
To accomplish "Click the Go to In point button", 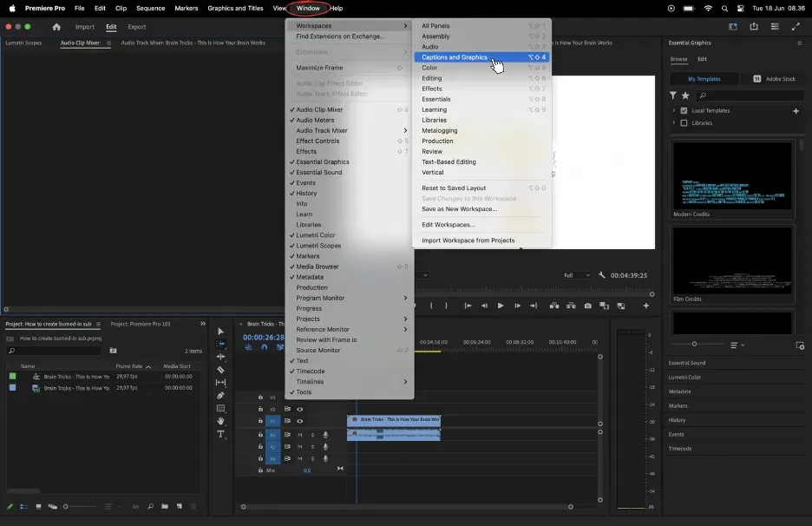I will tap(468, 306).
